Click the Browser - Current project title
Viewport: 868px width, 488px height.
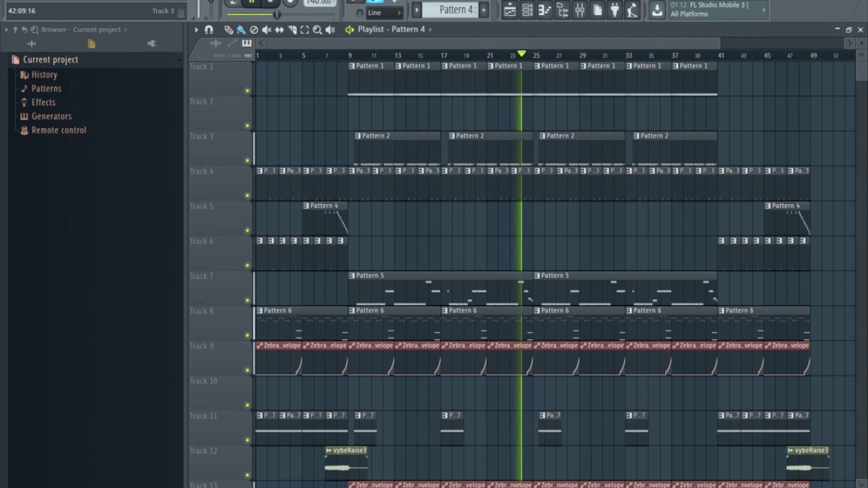tap(81, 29)
